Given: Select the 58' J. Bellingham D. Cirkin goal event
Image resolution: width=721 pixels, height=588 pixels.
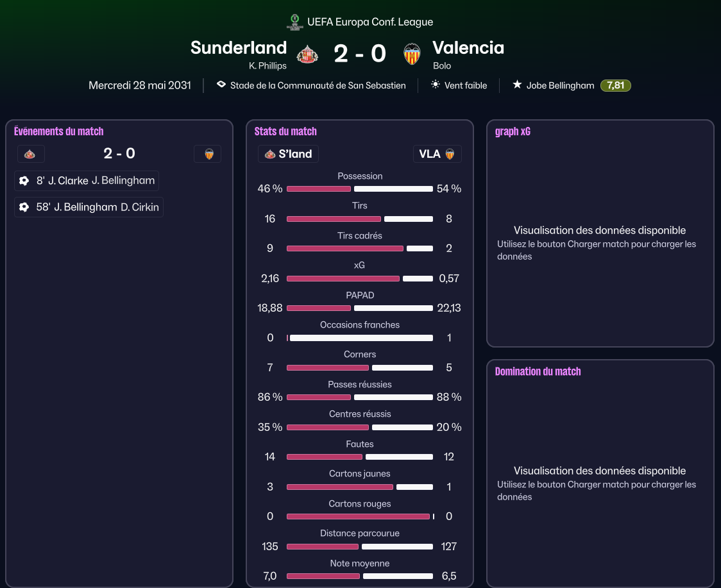Looking at the screenshot, I should pyautogui.click(x=89, y=207).
